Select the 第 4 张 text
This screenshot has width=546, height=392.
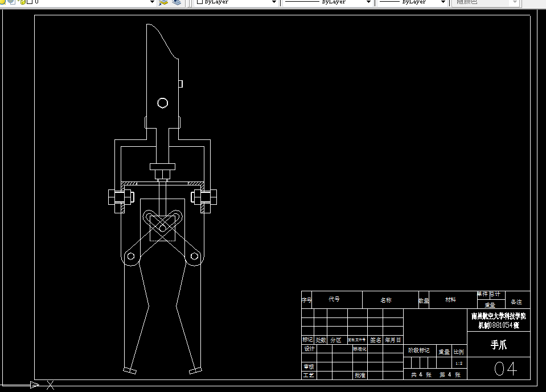pos(450,374)
